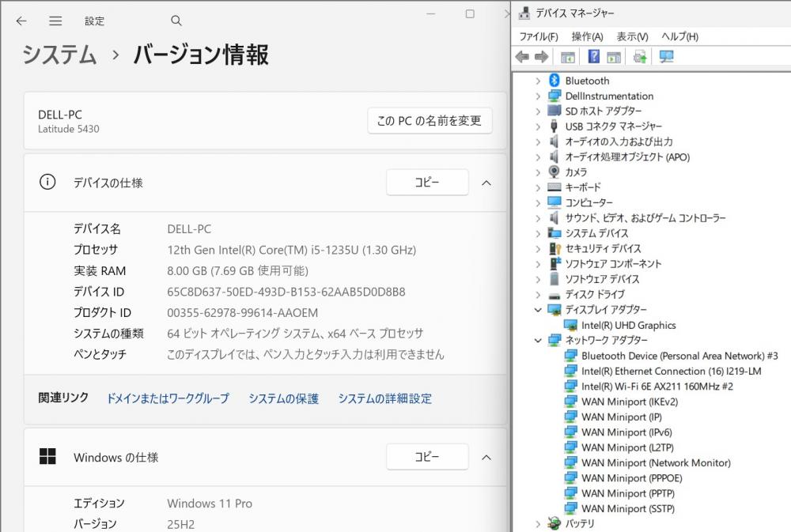Select Intel(R) Wi-Fi 6E AX211 160MHz #2
Image resolution: width=791 pixels, height=532 pixels.
tap(657, 387)
